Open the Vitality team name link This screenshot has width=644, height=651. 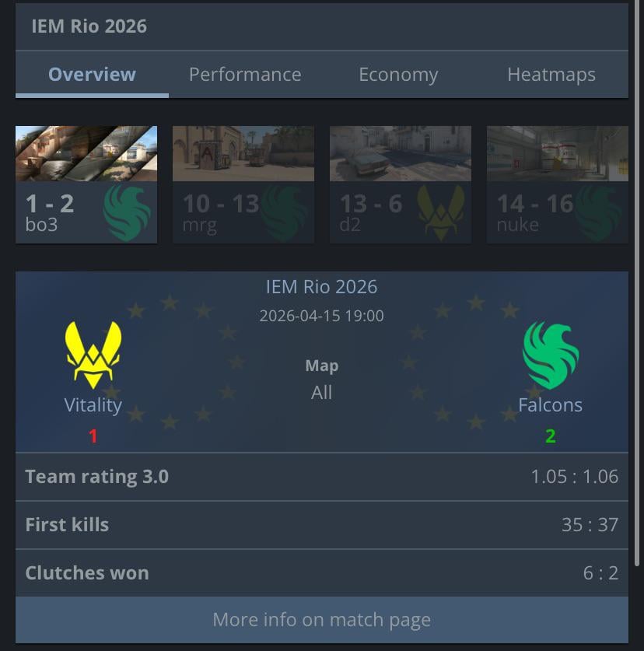(x=93, y=405)
